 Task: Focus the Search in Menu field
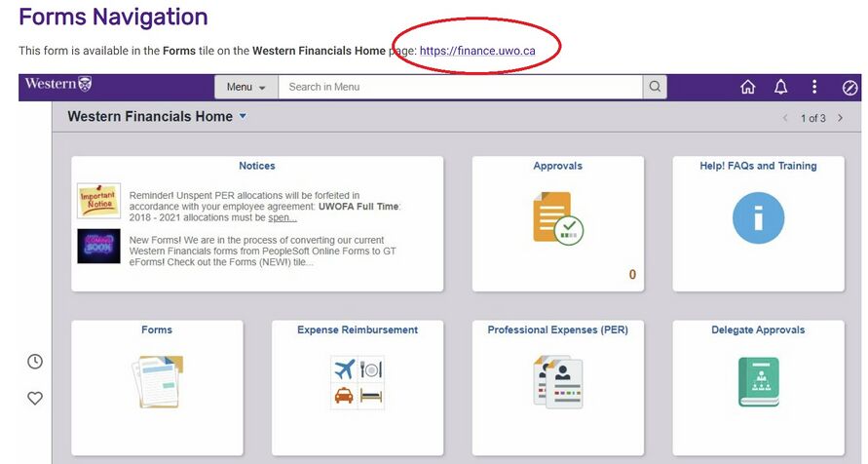(x=460, y=87)
